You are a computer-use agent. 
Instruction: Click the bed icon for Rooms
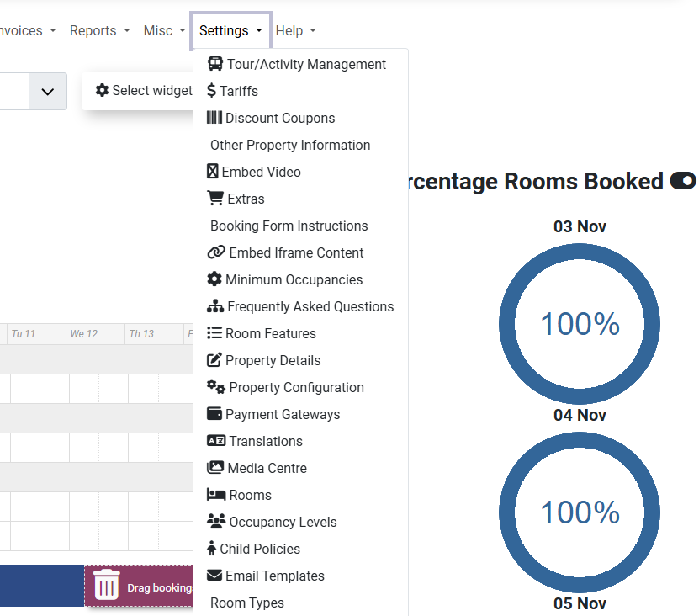pos(216,495)
